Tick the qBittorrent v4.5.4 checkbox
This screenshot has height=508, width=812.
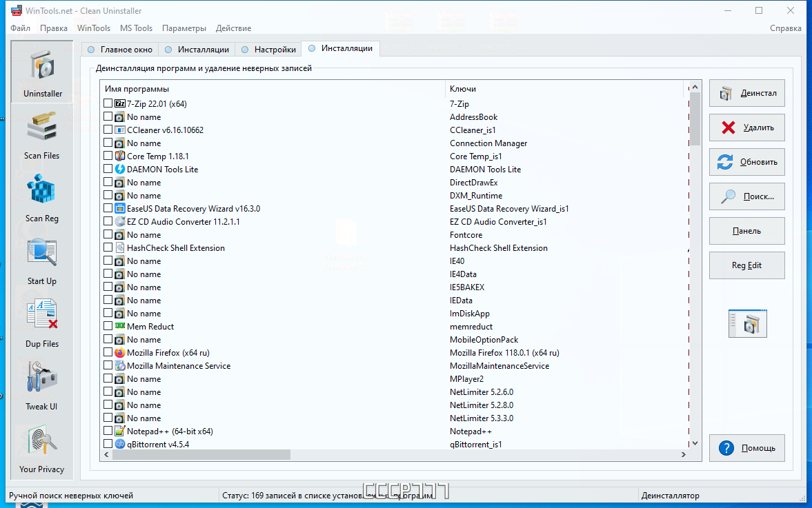[108, 443]
